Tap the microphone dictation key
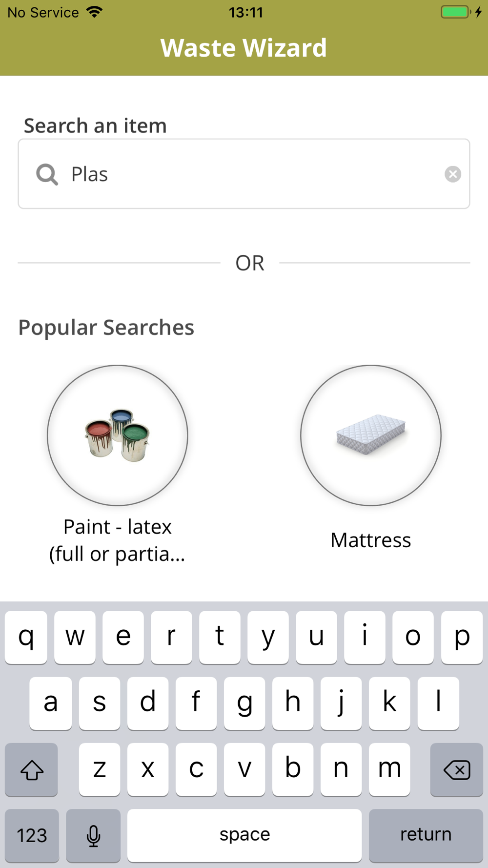The width and height of the screenshot is (488, 868). click(x=93, y=835)
